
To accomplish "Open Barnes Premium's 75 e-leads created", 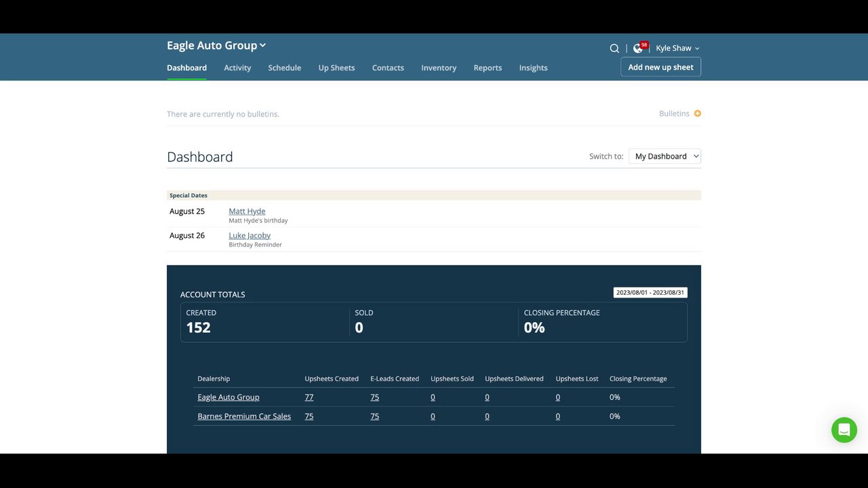I will pyautogui.click(x=375, y=416).
